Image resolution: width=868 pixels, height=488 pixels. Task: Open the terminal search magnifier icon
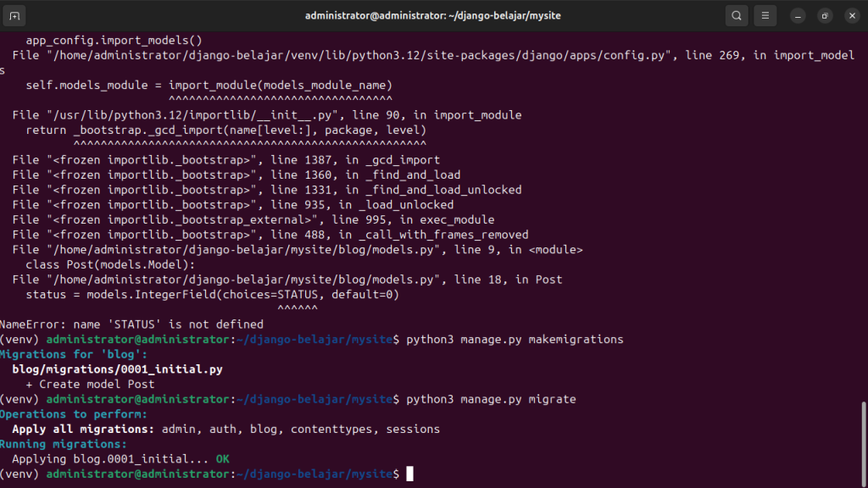[x=737, y=16]
